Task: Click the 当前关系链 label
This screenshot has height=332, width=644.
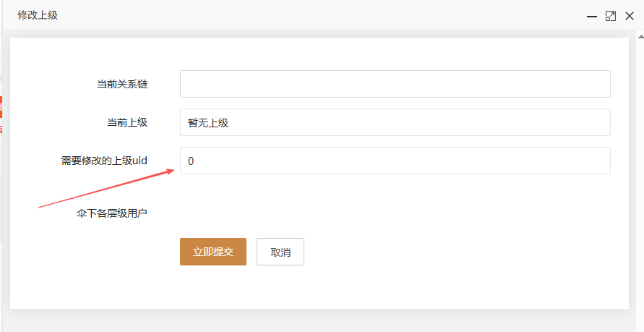Action: point(122,84)
